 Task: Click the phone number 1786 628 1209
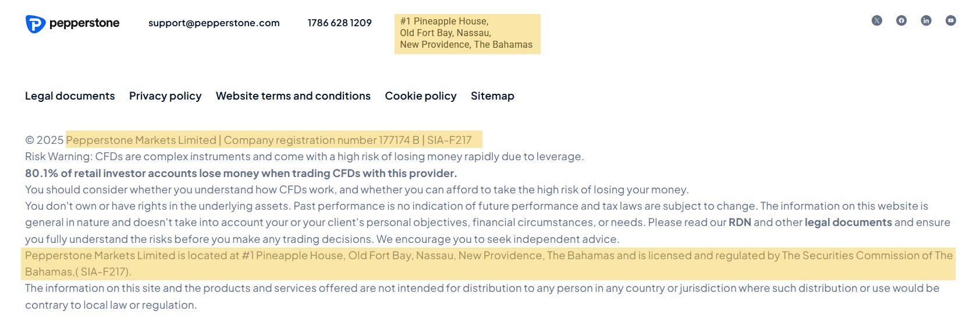339,23
